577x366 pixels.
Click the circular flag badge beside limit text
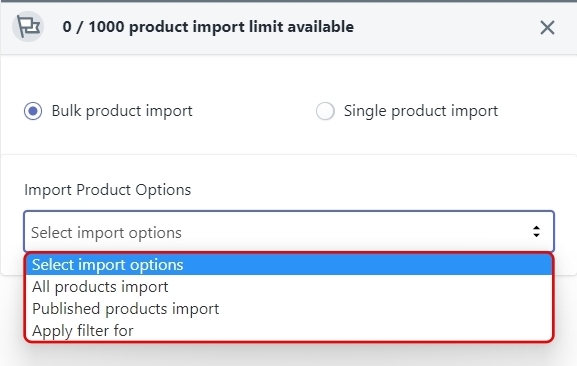[28, 26]
